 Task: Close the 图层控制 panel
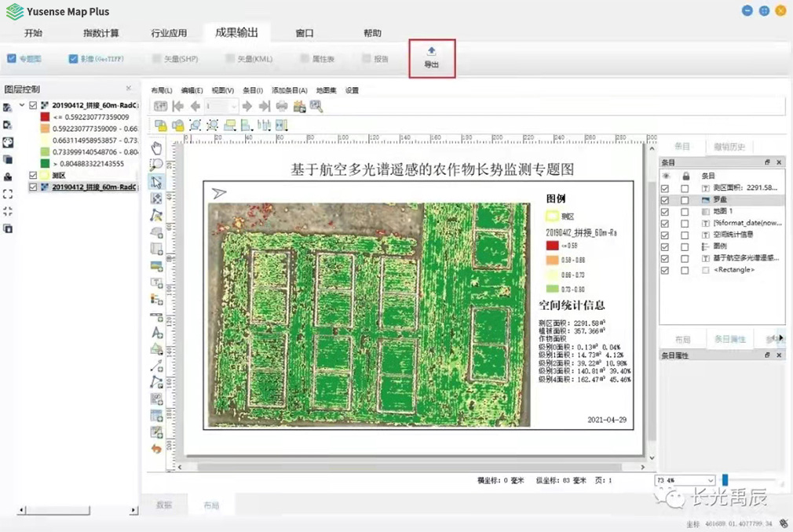(x=129, y=89)
